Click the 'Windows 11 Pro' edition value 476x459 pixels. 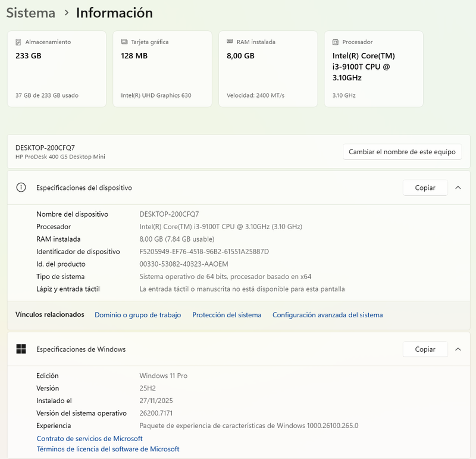(x=163, y=376)
